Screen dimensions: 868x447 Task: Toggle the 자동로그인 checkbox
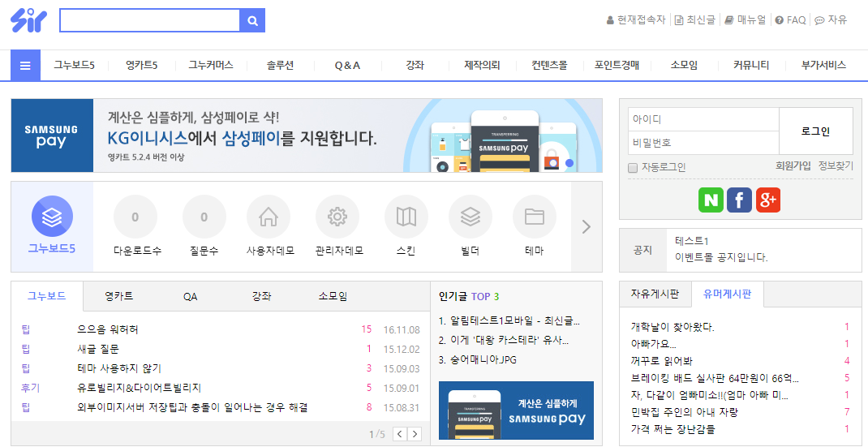tap(633, 168)
